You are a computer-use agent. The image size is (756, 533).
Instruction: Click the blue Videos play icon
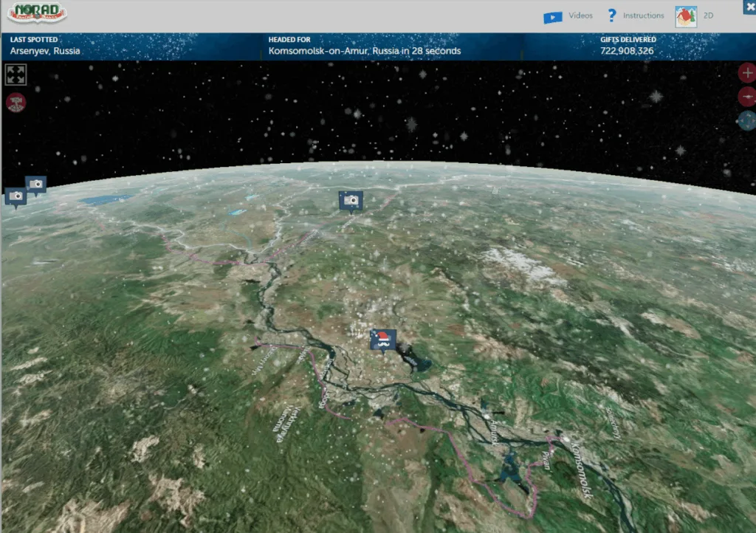(x=553, y=16)
